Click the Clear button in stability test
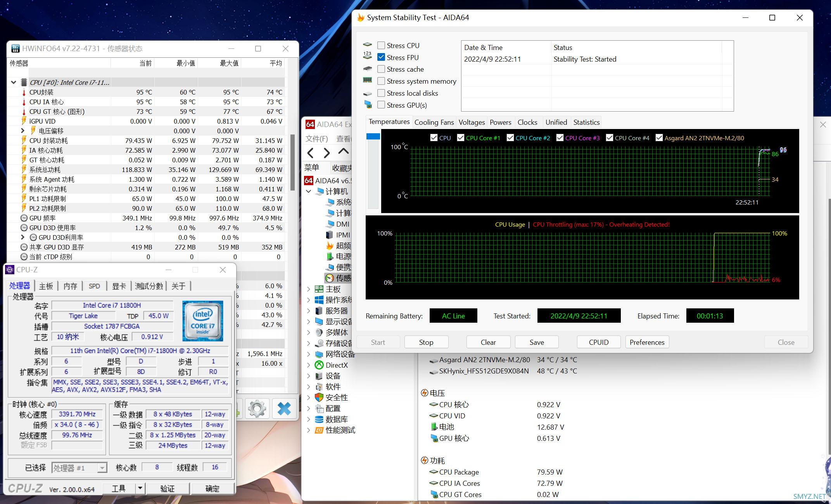The image size is (831, 504). point(488,342)
